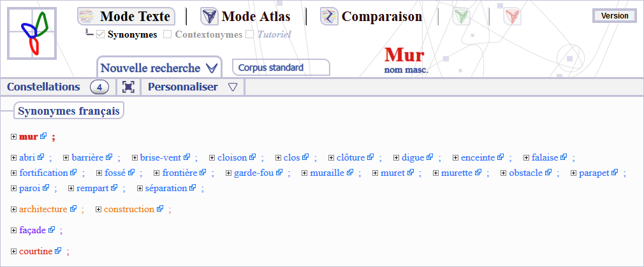
Task: Click the red faded graph icon
Action: pos(512,17)
